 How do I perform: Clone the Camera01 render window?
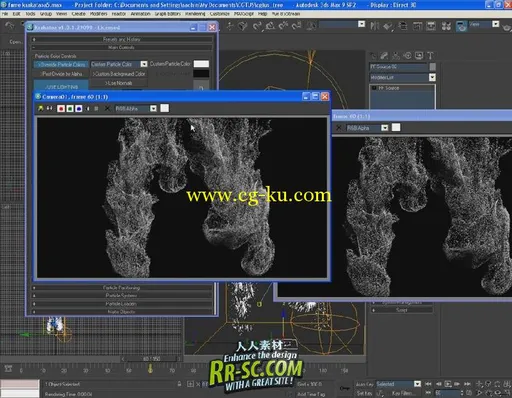(x=50, y=108)
